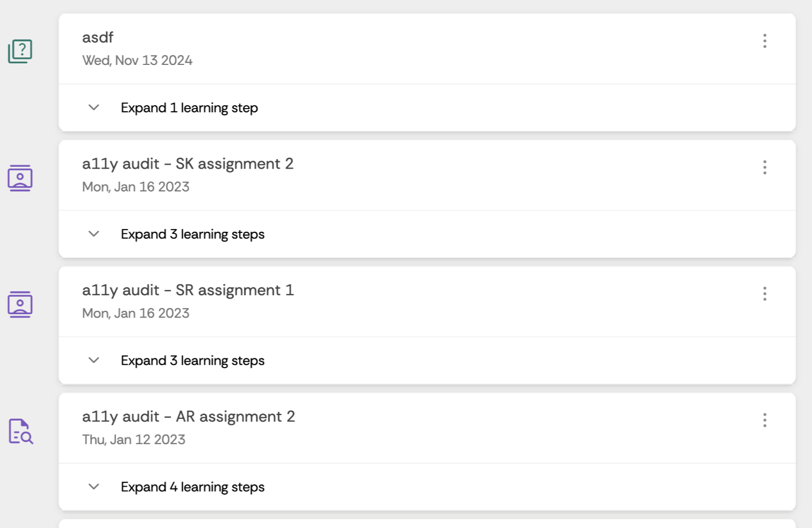Open a11y audit - SR assignment 1 title
Viewport: 812px width, 528px height.
coord(188,290)
